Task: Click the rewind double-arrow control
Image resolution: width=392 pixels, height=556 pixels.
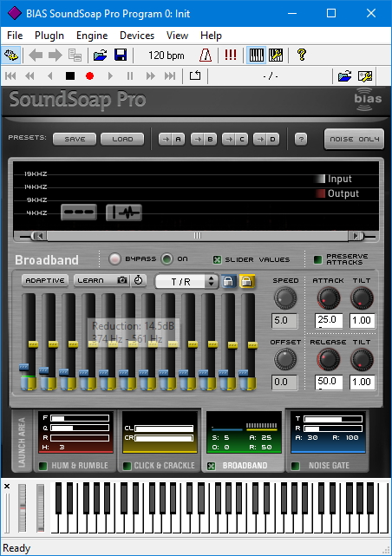Action: click(x=29, y=75)
